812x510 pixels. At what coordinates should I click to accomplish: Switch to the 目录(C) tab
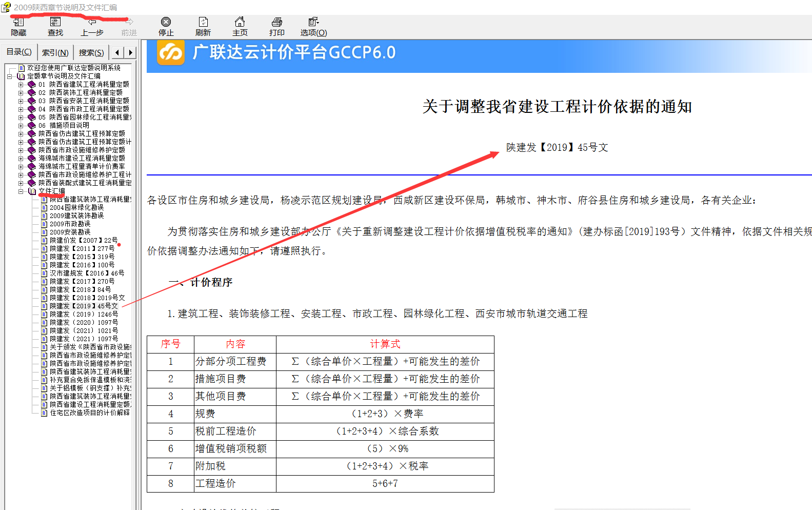tap(19, 52)
